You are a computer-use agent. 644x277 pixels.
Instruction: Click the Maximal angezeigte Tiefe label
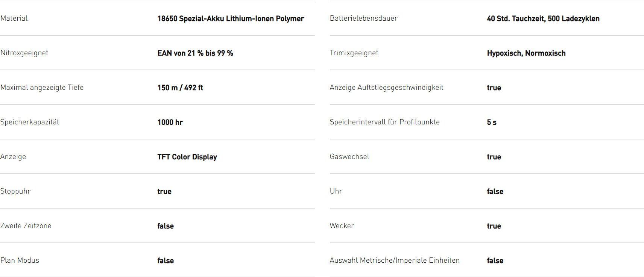[42, 88]
